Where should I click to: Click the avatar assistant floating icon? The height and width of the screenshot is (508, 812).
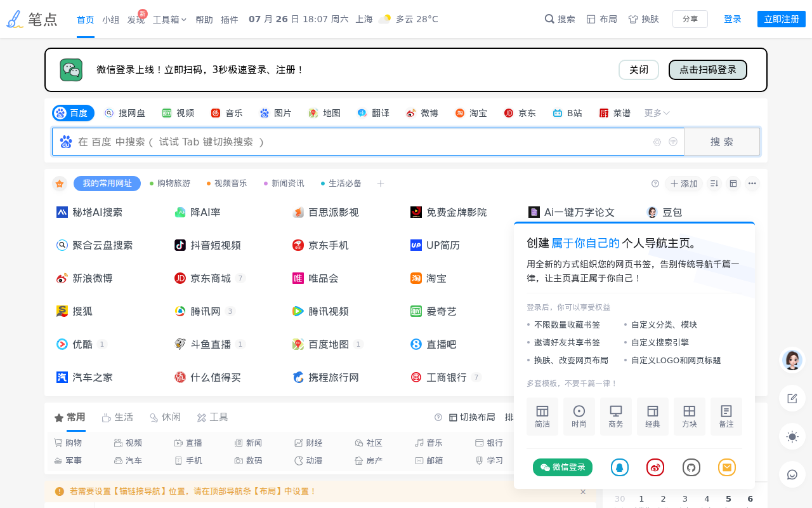click(792, 360)
